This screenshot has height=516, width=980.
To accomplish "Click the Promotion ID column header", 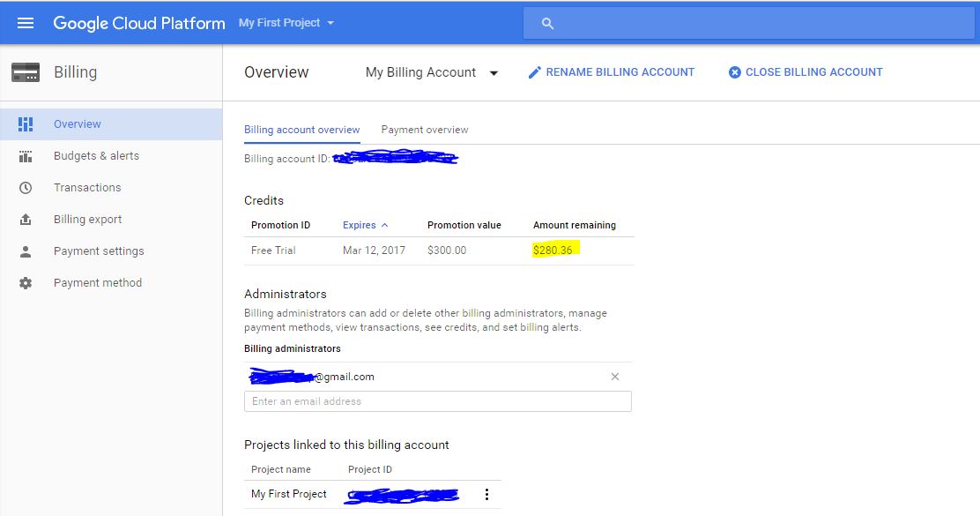I will tap(280, 225).
